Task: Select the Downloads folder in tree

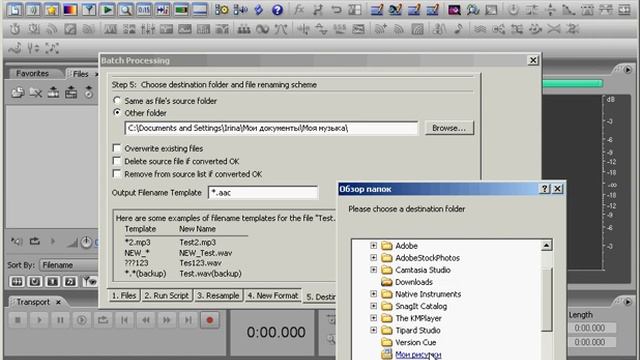Action: click(413, 282)
